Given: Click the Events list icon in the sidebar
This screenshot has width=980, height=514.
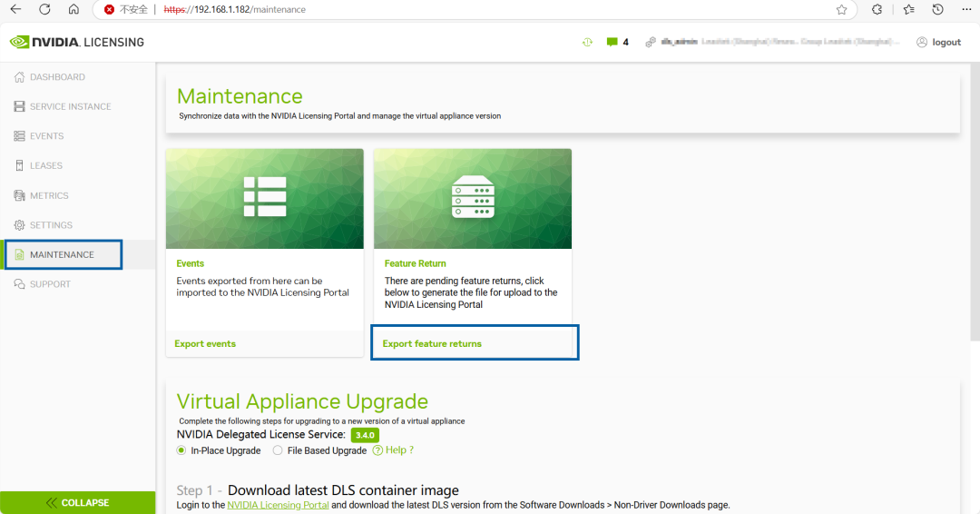Looking at the screenshot, I should [x=19, y=135].
